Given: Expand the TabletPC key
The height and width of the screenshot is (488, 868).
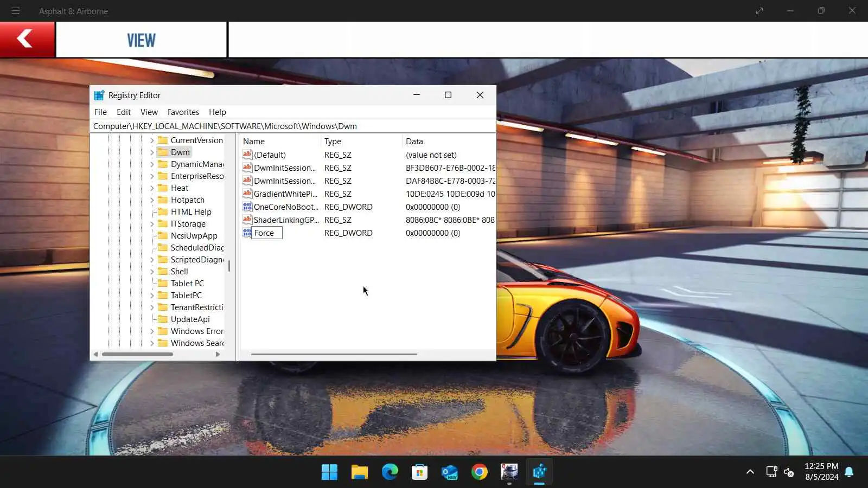Looking at the screenshot, I should point(152,296).
